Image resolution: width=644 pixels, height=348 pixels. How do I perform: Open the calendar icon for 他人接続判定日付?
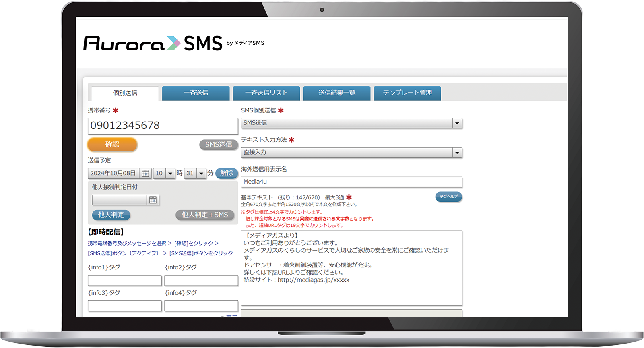tap(153, 200)
